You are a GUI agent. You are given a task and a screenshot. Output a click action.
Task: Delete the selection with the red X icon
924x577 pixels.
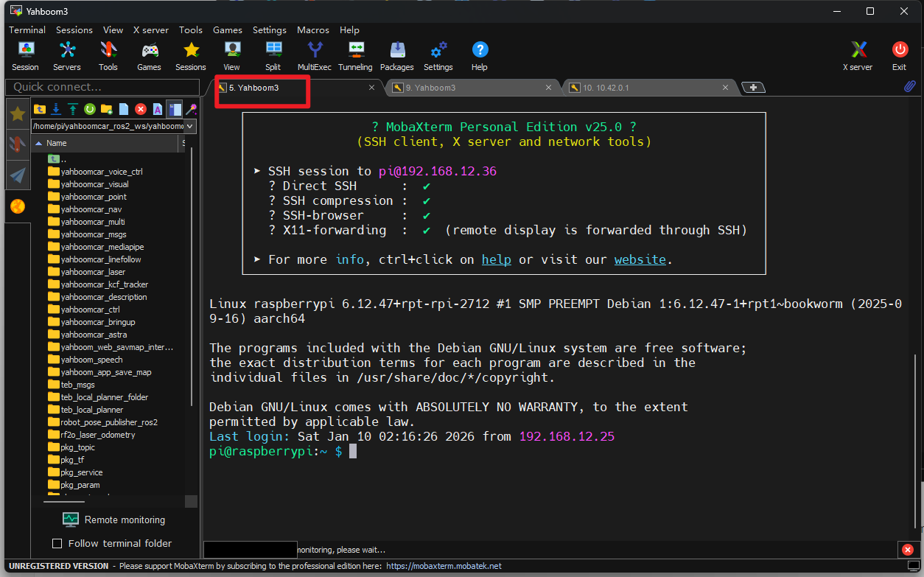pos(140,109)
